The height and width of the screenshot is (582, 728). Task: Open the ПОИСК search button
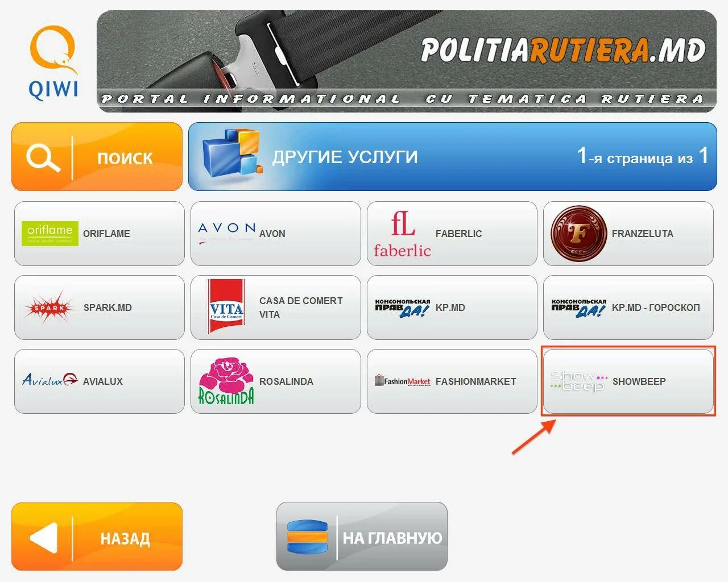[x=97, y=156]
